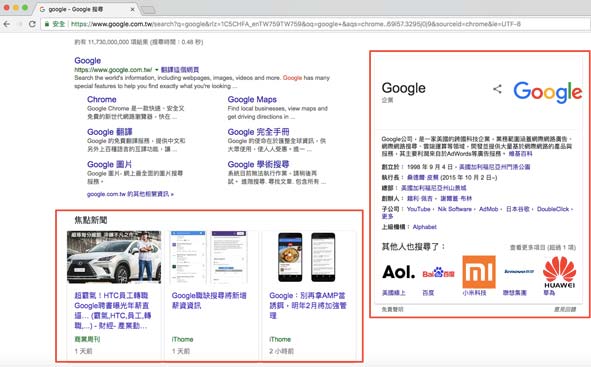The width and height of the screenshot is (591, 367).
Task: Open the Baidu logo suggestion
Action: [438, 272]
